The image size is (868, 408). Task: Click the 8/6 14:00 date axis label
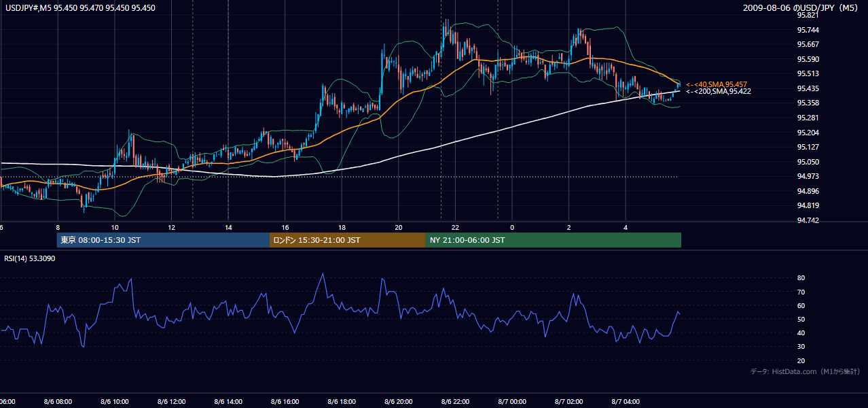[229, 402]
